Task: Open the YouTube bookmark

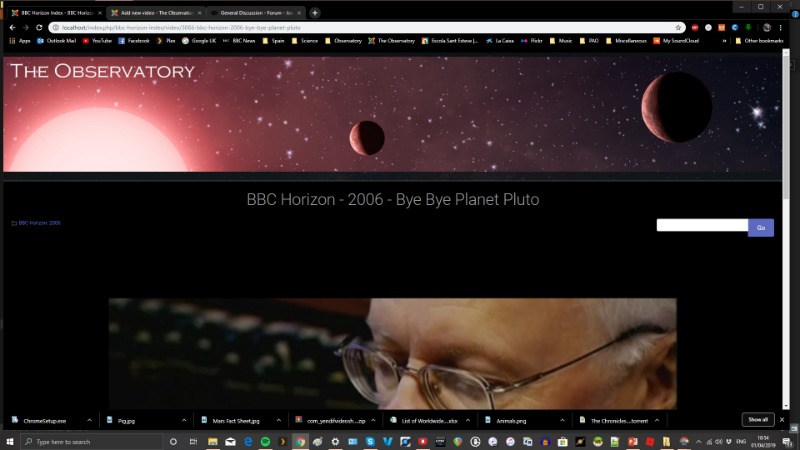Action: [x=97, y=41]
